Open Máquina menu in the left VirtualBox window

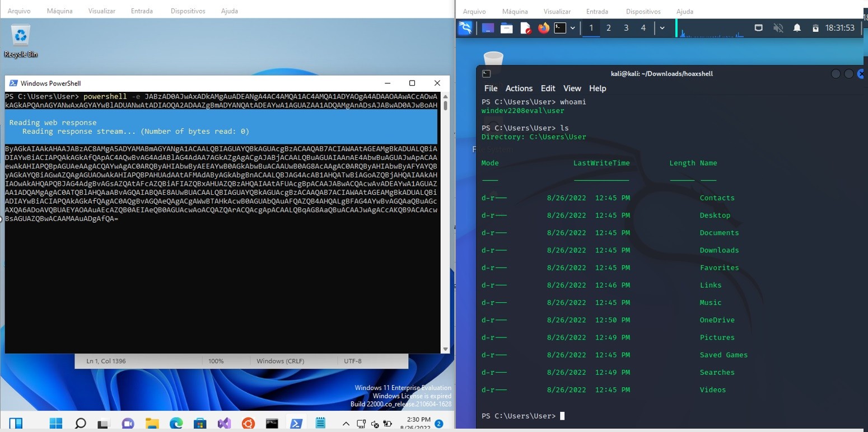click(x=59, y=11)
